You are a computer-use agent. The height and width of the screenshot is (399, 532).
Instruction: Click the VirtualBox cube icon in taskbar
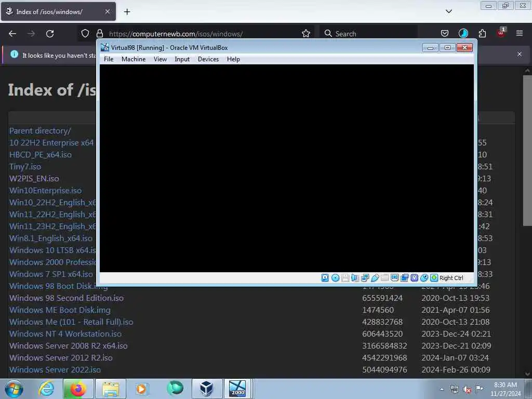click(206, 389)
